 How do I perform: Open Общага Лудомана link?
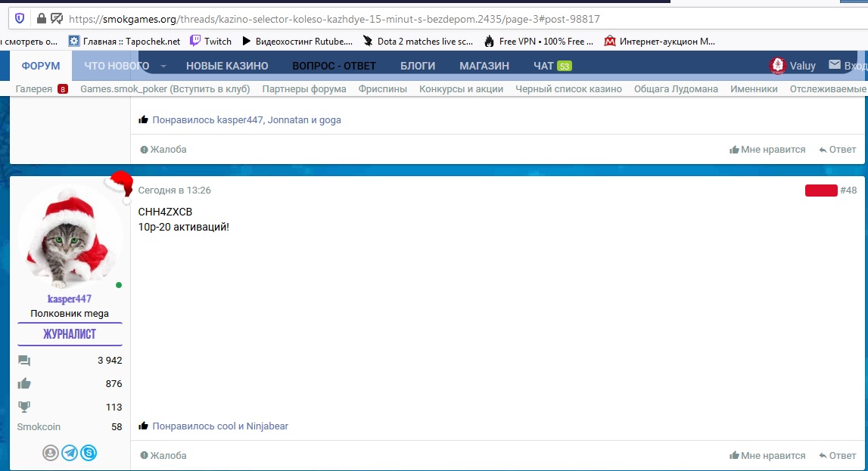(676, 89)
